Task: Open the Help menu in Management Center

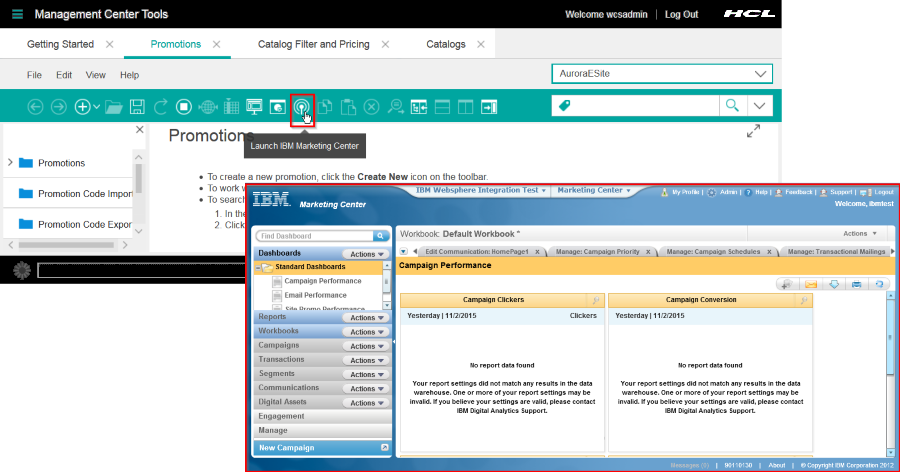Action: point(129,75)
